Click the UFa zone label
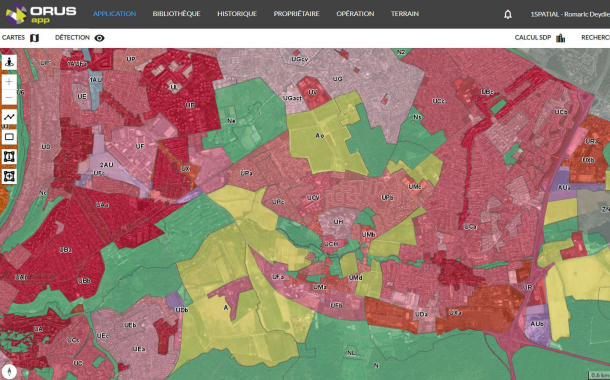This screenshot has height=380, width=610. pyautogui.click(x=278, y=277)
